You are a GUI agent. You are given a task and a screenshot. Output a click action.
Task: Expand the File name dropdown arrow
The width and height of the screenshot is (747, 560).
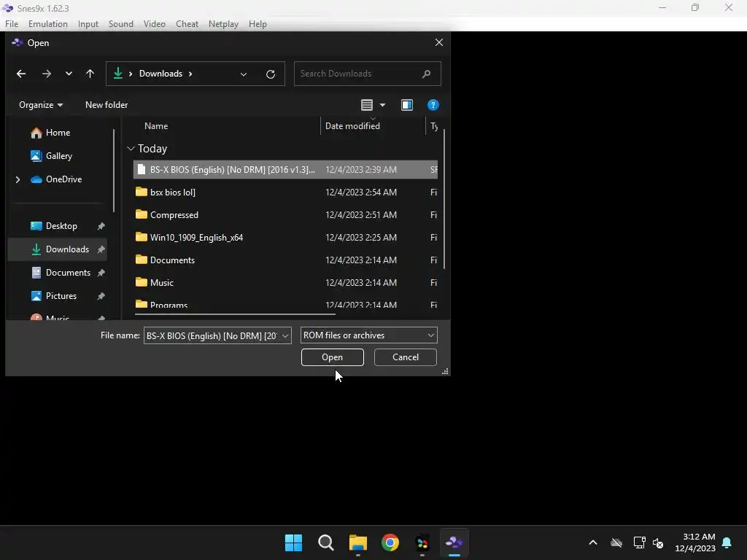pyautogui.click(x=285, y=335)
